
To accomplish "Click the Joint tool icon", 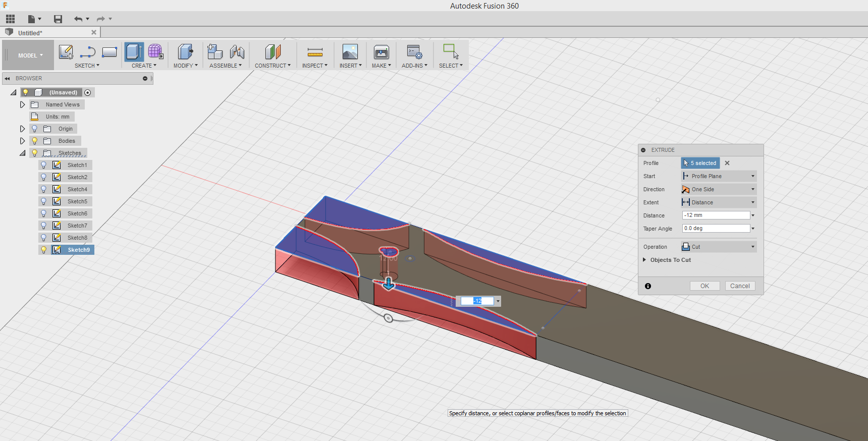I will pyautogui.click(x=237, y=51).
